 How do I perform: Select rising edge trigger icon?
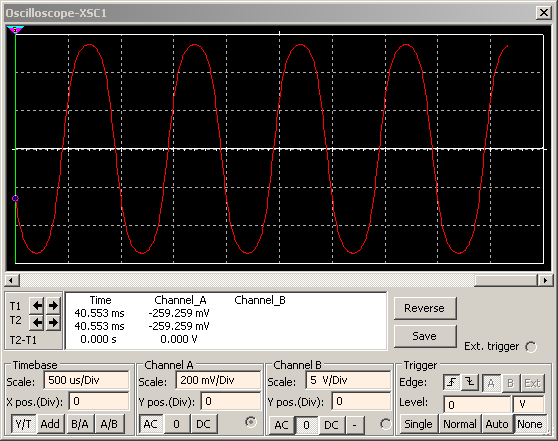click(452, 383)
